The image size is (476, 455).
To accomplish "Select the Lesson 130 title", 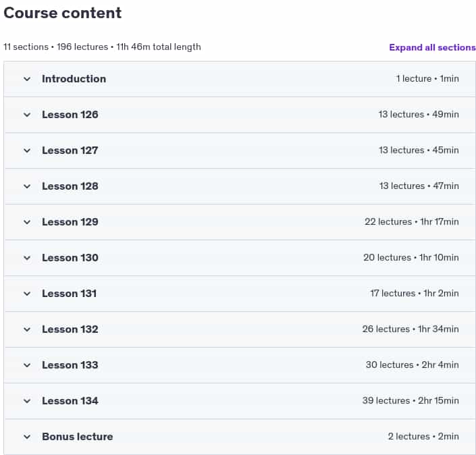I will (70, 258).
